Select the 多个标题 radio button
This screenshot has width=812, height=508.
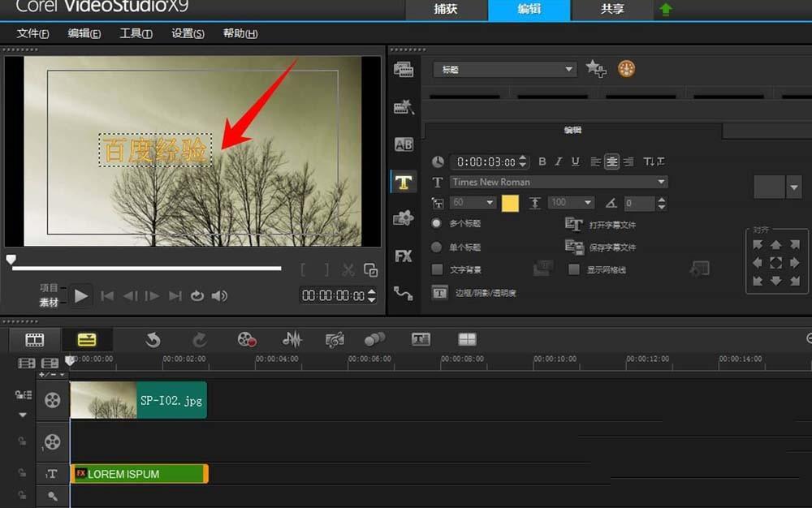436,223
